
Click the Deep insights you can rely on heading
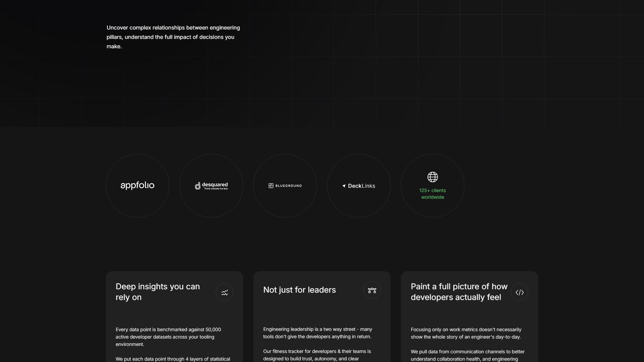157,292
